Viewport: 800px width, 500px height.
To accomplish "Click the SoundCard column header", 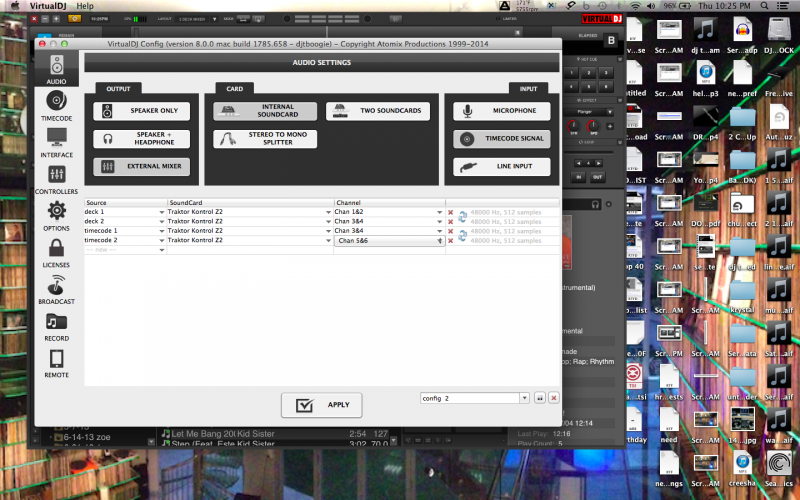I will (x=251, y=203).
